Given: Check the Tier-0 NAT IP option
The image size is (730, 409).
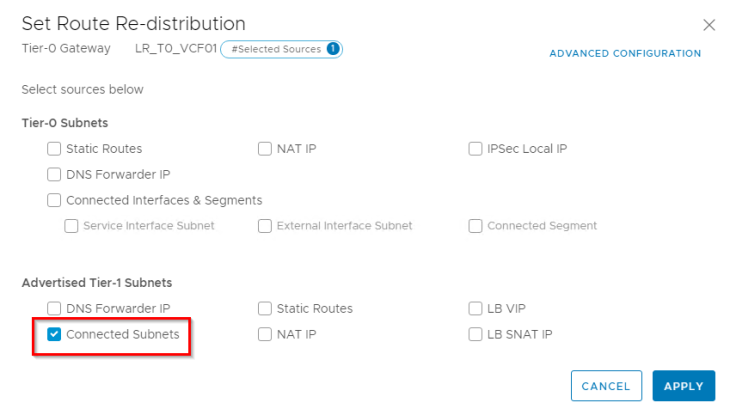Looking at the screenshot, I should [x=265, y=149].
